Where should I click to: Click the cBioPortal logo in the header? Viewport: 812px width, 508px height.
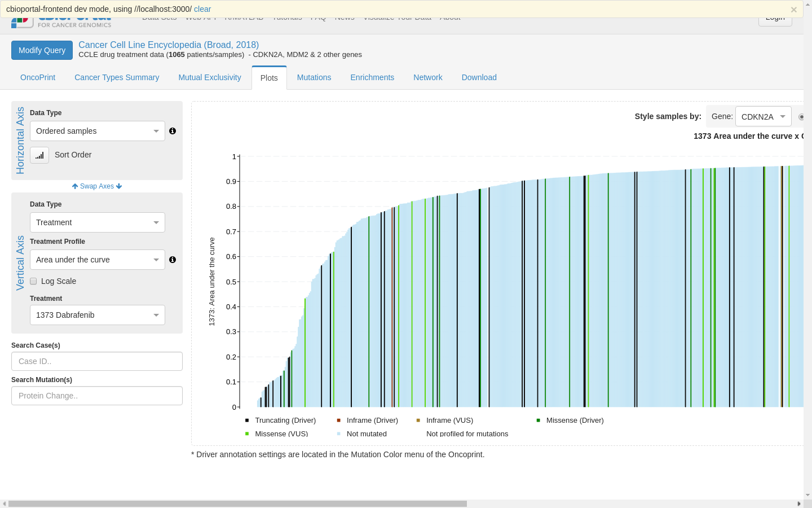[x=61, y=20]
